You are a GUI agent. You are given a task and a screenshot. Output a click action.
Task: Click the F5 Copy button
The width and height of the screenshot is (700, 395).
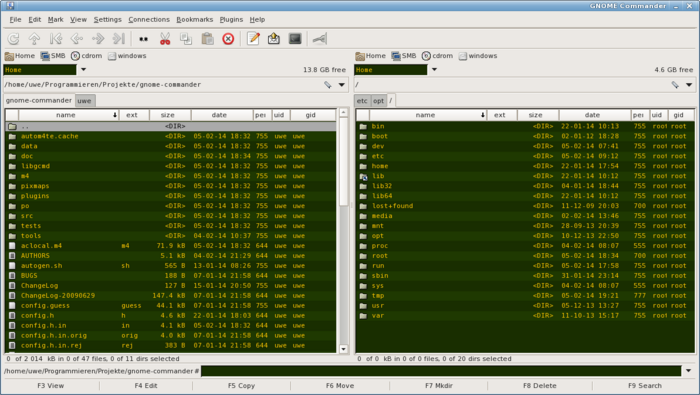tap(241, 386)
